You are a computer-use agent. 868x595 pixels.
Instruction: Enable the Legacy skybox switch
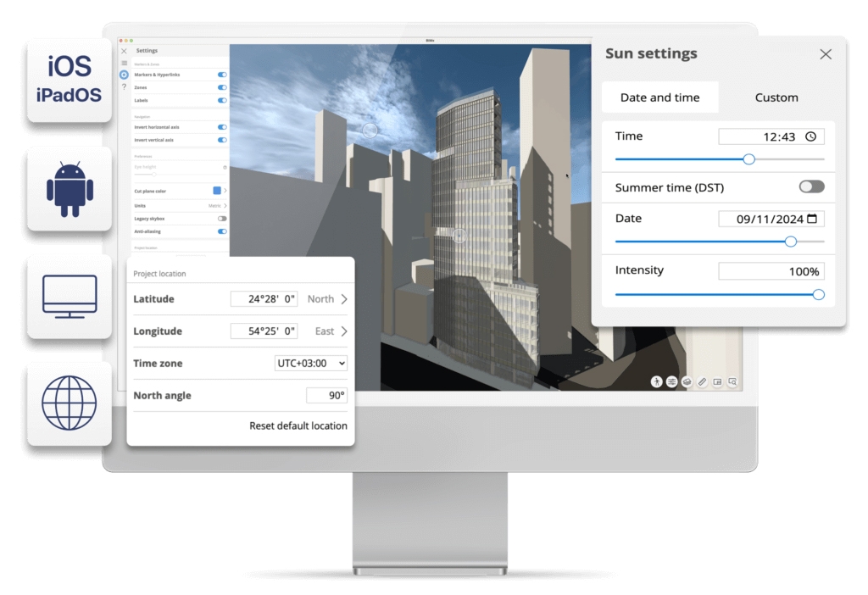point(222,219)
